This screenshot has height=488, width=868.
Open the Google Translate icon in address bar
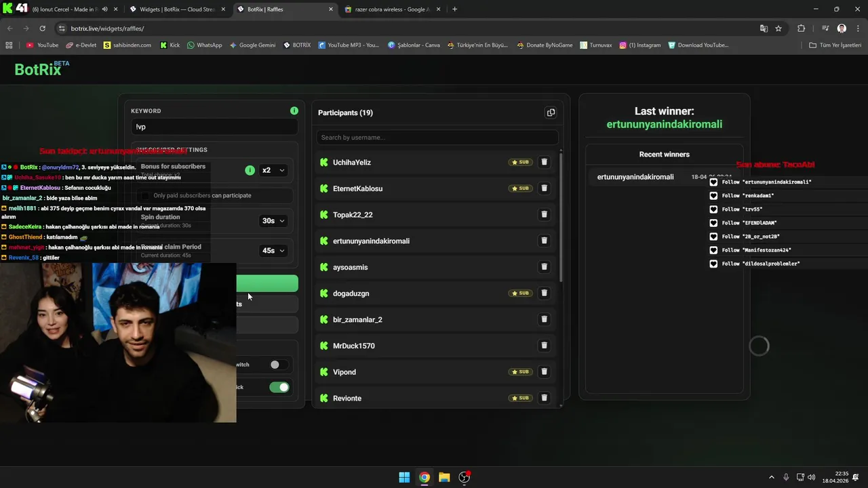point(764,28)
